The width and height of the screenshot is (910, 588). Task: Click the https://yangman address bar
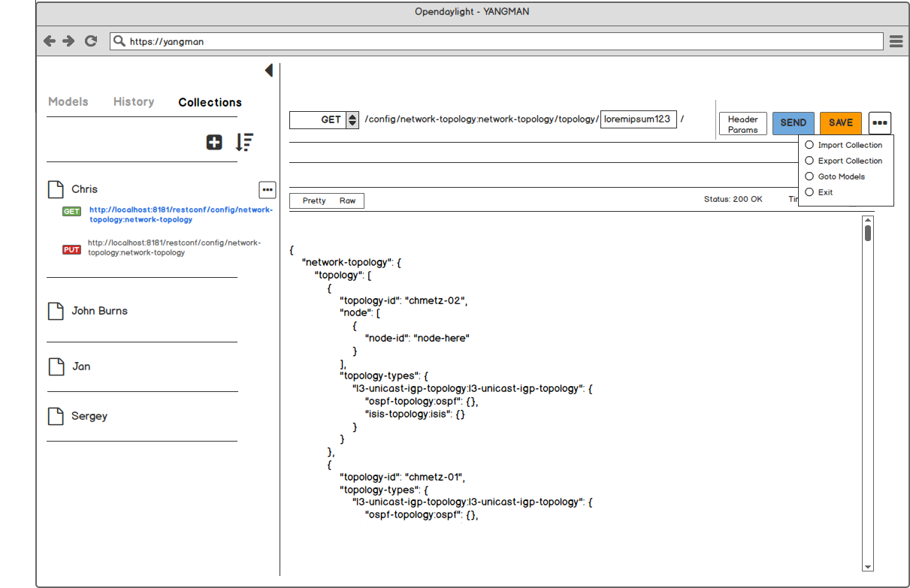[497, 41]
